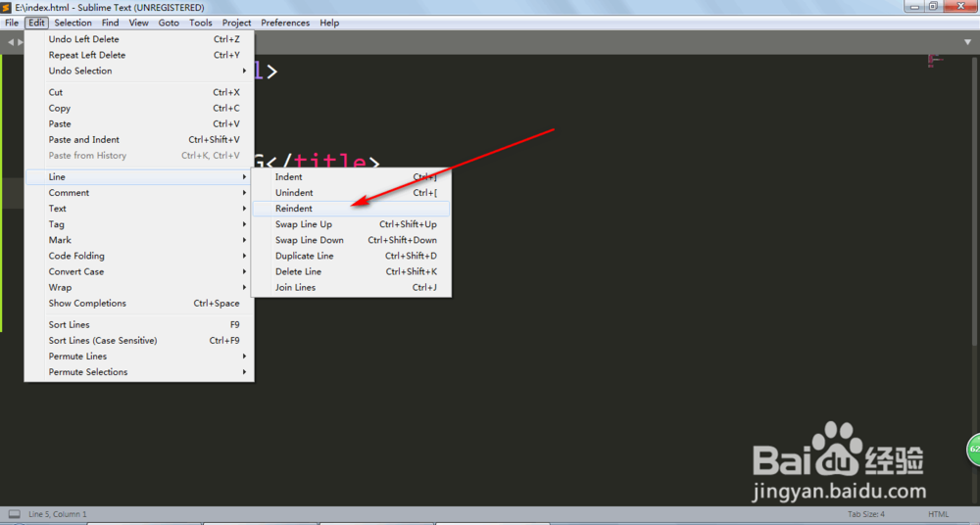Click the tab scroll left arrow
Viewport: 980px width, 525px height.
11,42
